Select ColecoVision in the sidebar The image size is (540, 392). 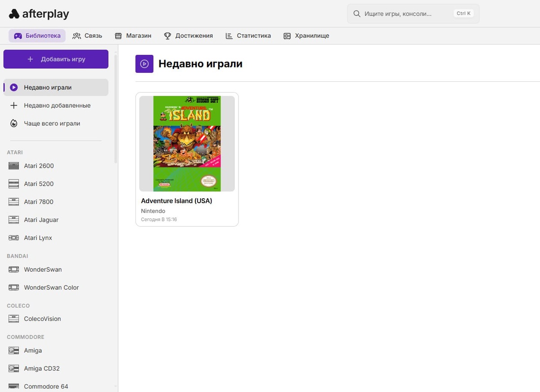tap(56, 319)
